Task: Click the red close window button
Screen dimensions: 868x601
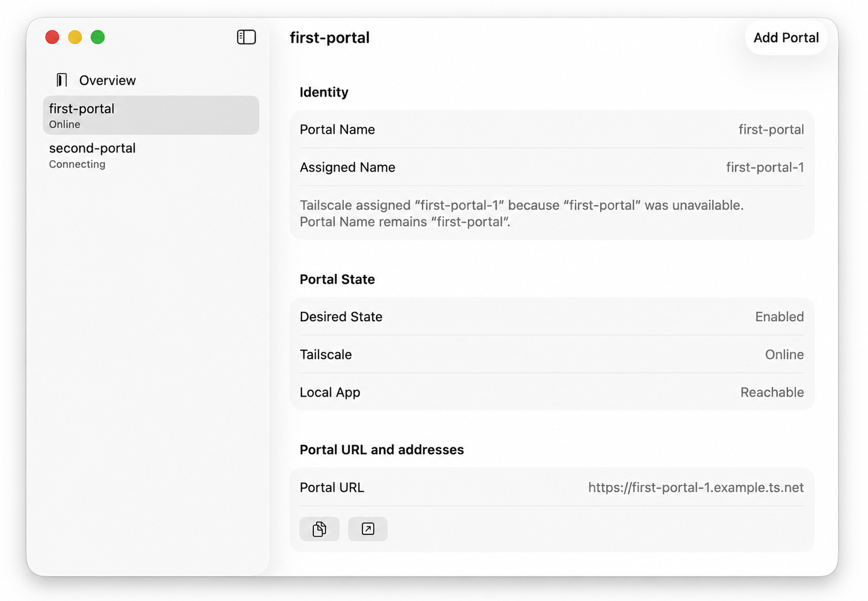Action: point(52,37)
